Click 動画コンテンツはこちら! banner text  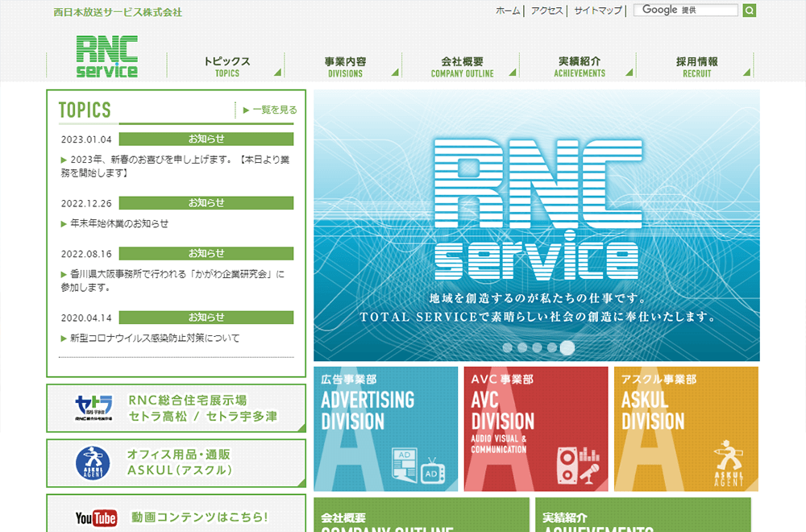point(200,517)
